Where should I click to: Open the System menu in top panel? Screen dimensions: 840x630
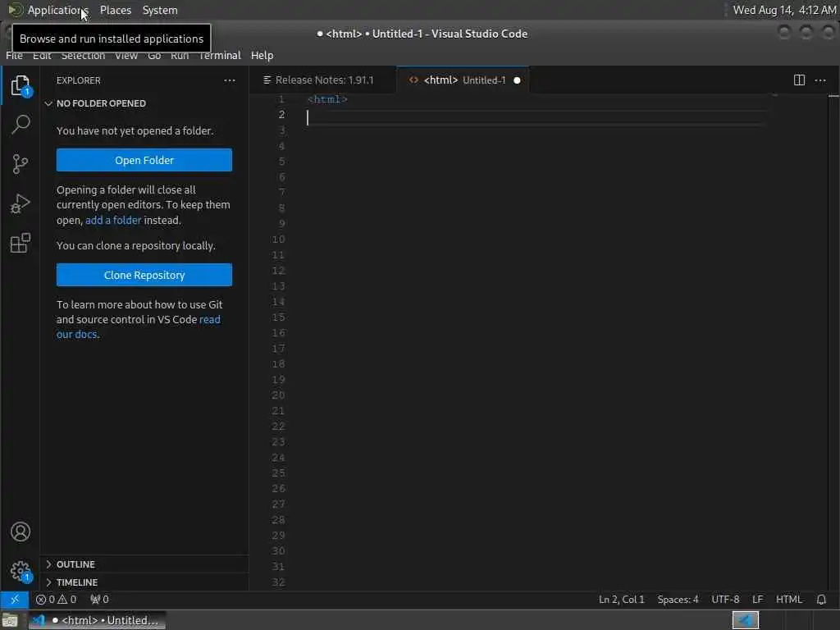click(x=160, y=10)
